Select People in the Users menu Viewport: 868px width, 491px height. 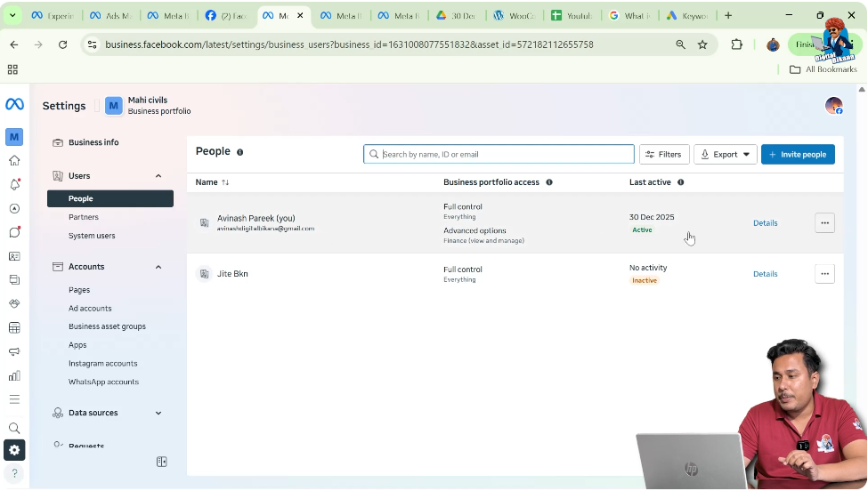(x=110, y=198)
